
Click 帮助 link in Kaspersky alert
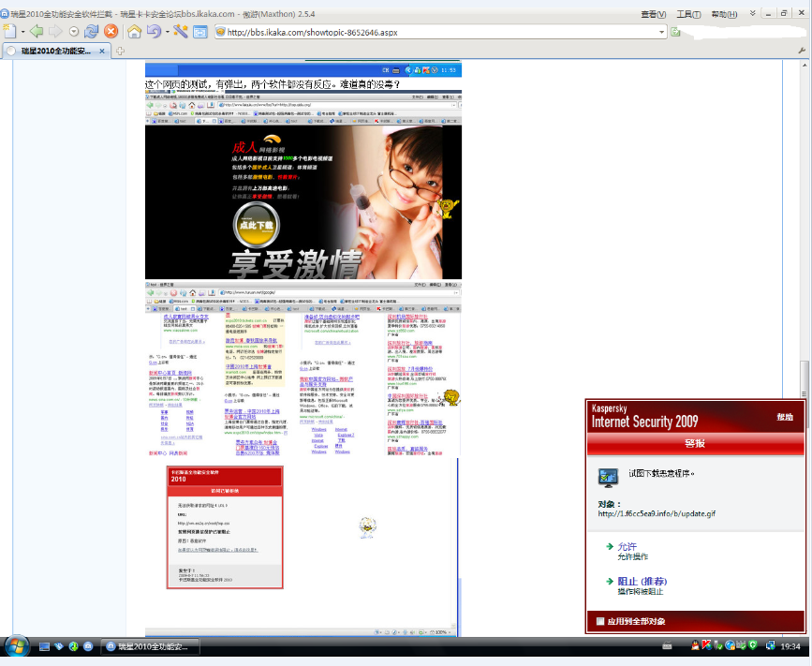click(785, 417)
